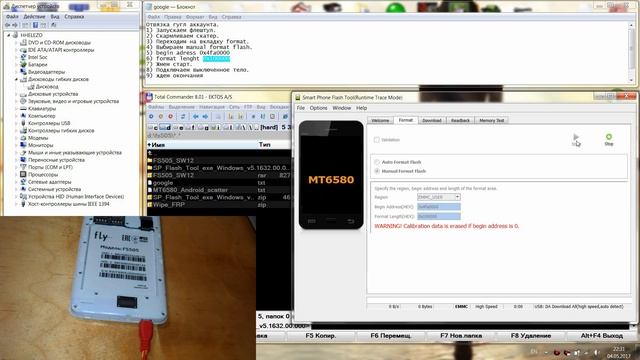Screen dimensions: 640x360
Task: Open Device Manager Действие menu
Action: (x=34, y=17)
